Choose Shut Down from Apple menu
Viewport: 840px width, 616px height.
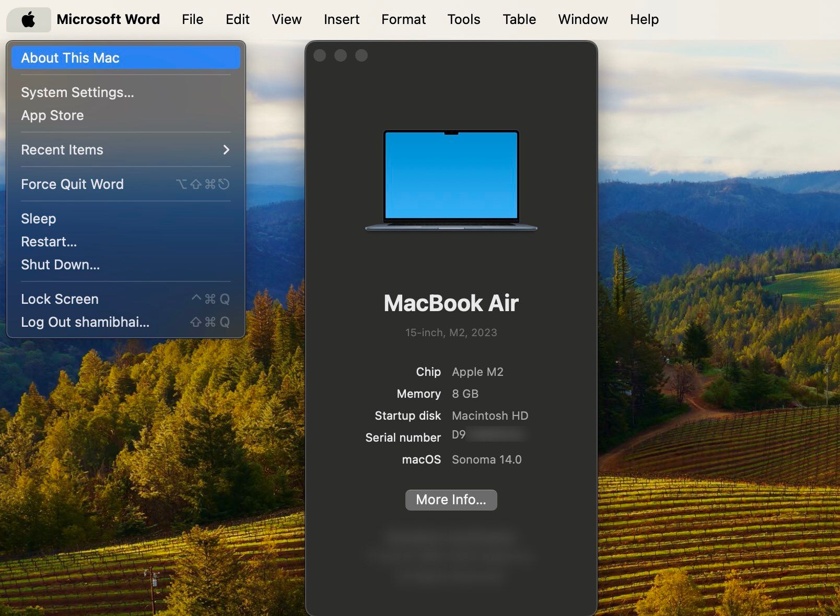125,265
